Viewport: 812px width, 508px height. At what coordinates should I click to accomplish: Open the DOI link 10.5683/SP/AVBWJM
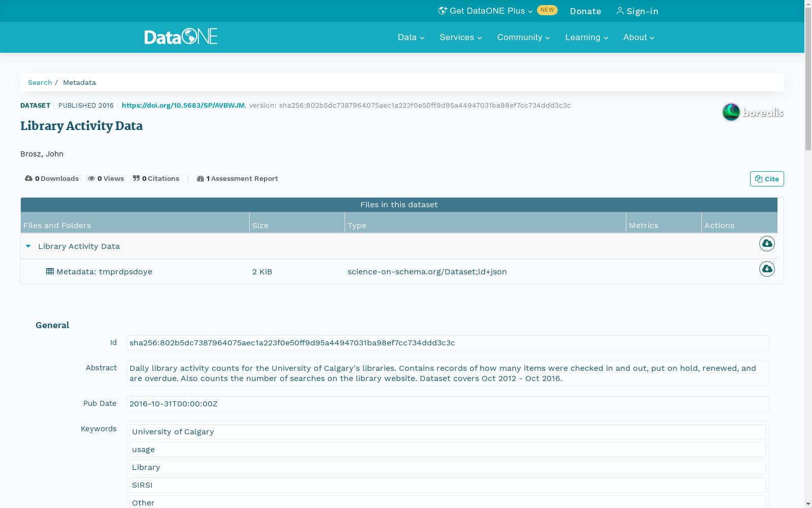click(183, 105)
